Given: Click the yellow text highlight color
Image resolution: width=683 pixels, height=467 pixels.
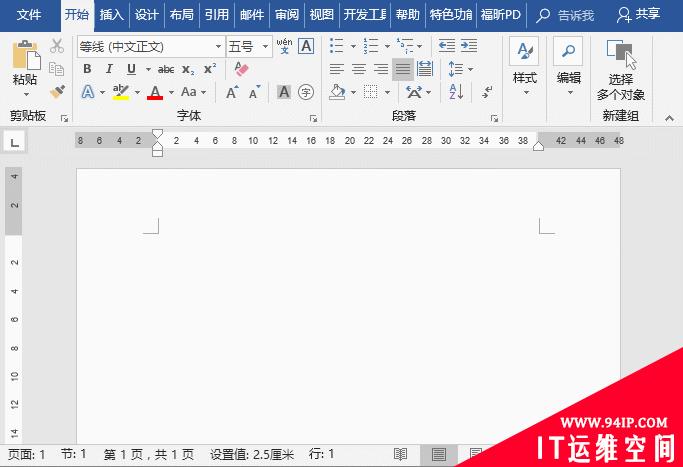Looking at the screenshot, I should (x=121, y=92).
